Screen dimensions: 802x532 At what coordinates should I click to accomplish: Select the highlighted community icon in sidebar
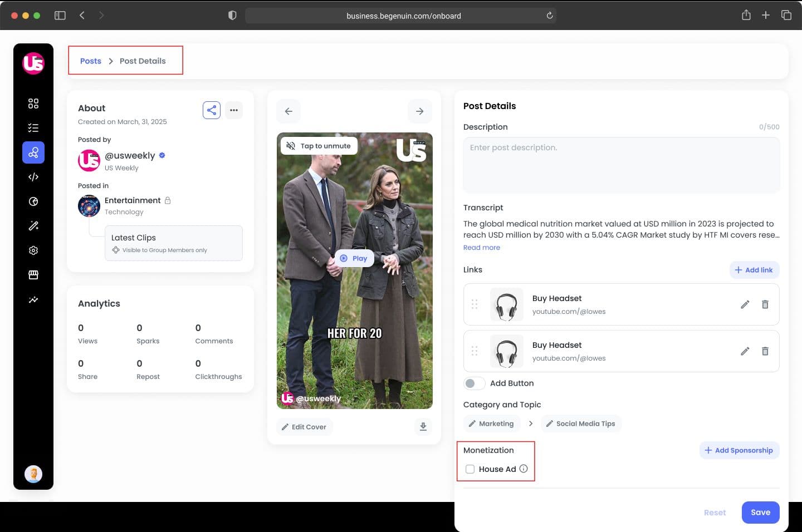(x=33, y=152)
